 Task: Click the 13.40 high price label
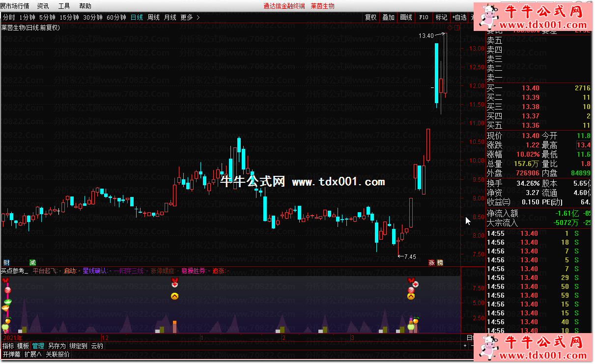pos(426,35)
